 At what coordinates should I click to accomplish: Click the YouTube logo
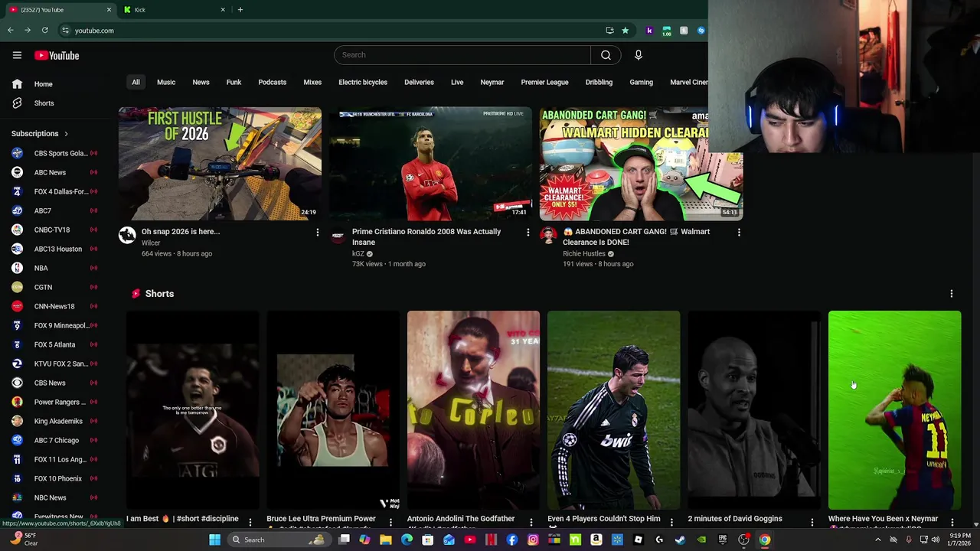click(x=57, y=55)
